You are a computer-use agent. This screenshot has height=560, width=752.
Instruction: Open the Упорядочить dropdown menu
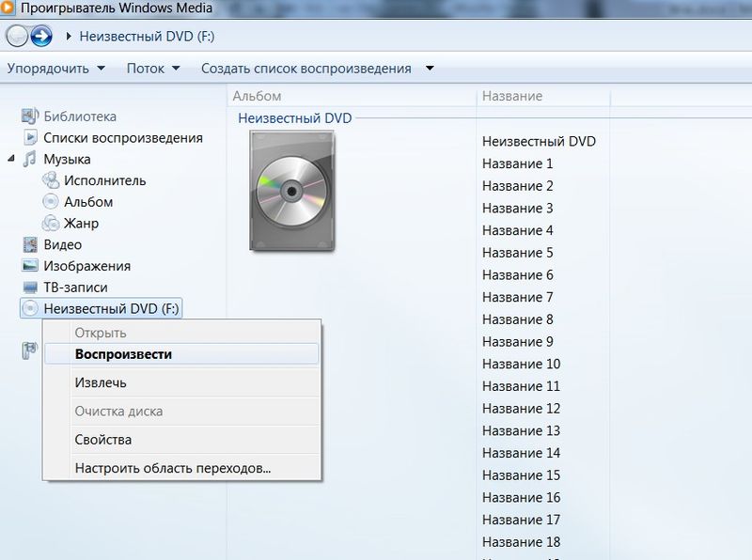pyautogui.click(x=55, y=69)
